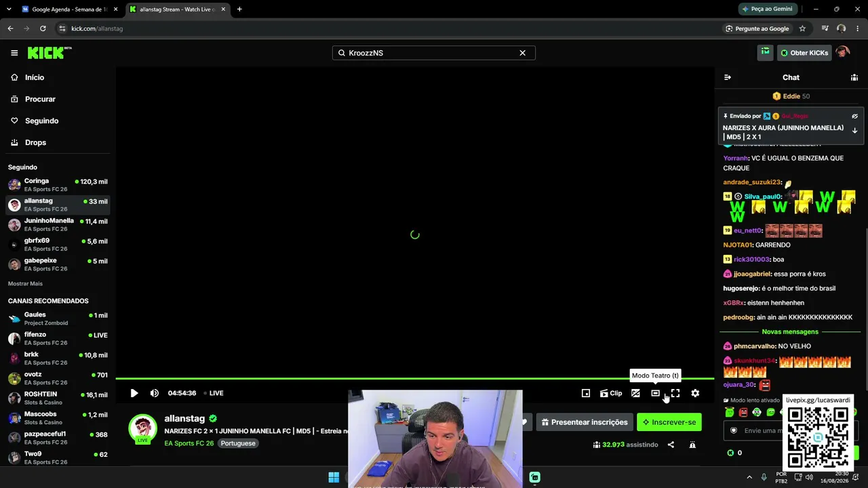The image size is (868, 488).
Task: Open the phmcarvalho chat username
Action: [753, 346]
